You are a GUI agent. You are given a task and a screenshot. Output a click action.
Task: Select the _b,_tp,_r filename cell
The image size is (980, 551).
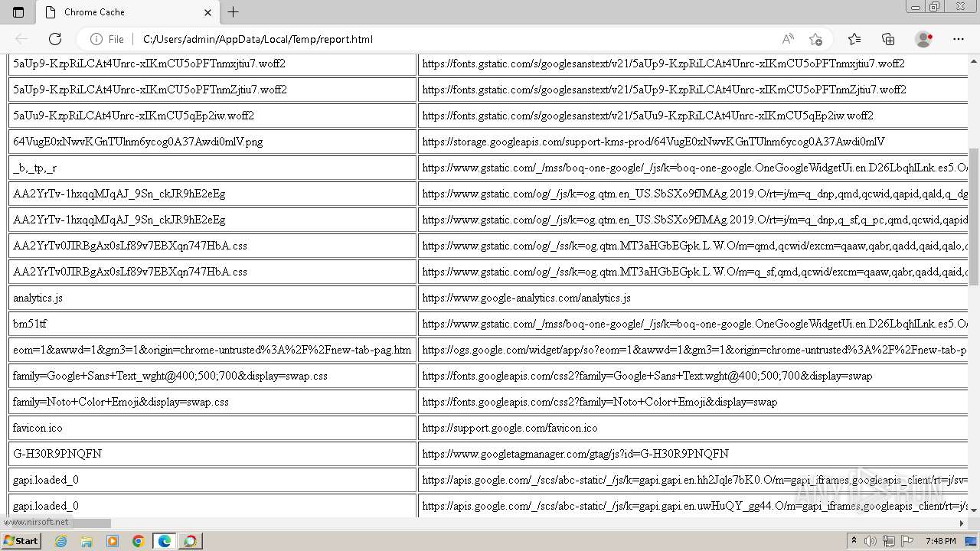point(213,168)
